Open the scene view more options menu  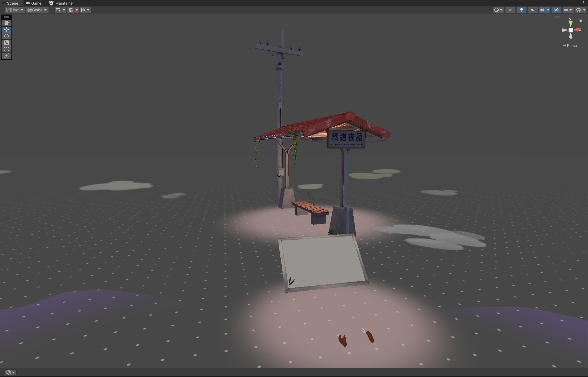pos(584,3)
